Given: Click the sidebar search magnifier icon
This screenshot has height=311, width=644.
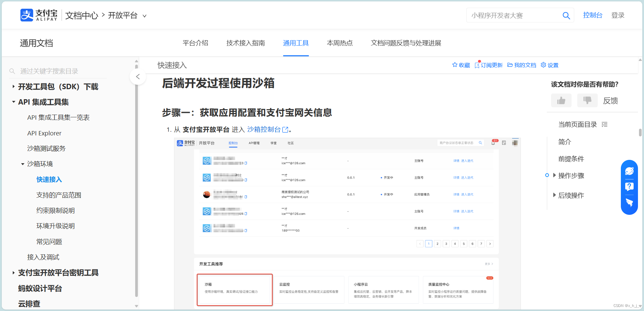Looking at the screenshot, I should click(x=12, y=71).
